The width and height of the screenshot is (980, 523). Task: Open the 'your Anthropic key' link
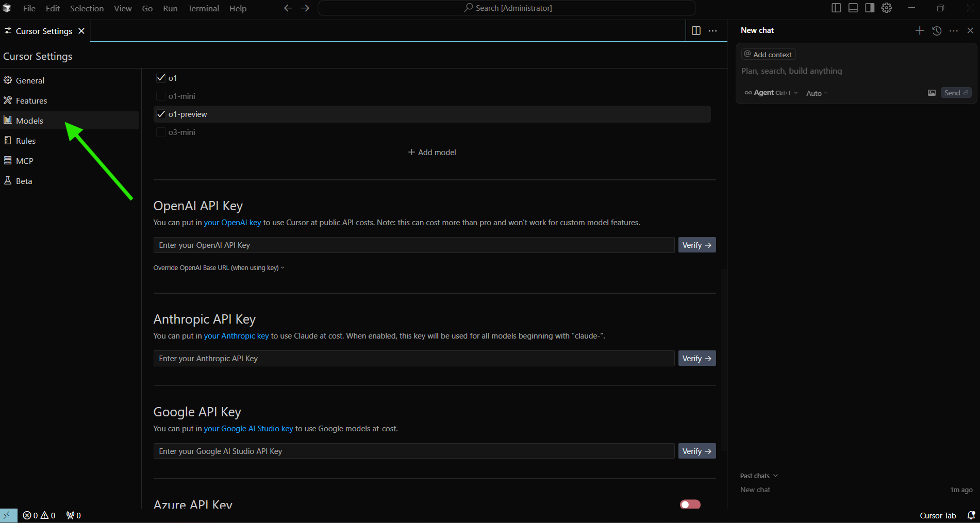point(236,336)
